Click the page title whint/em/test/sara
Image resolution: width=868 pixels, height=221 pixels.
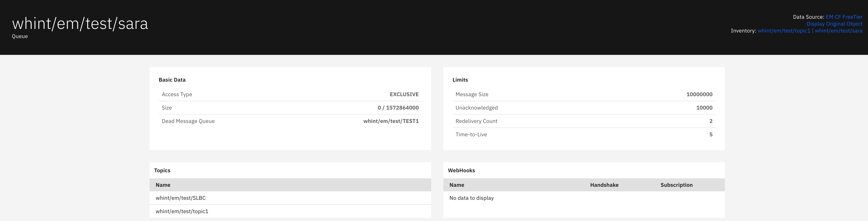point(80,24)
